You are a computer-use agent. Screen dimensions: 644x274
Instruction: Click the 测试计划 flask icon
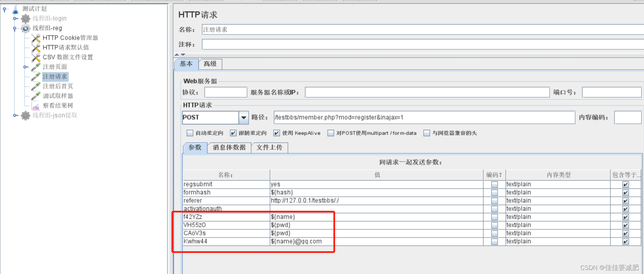(15, 9)
